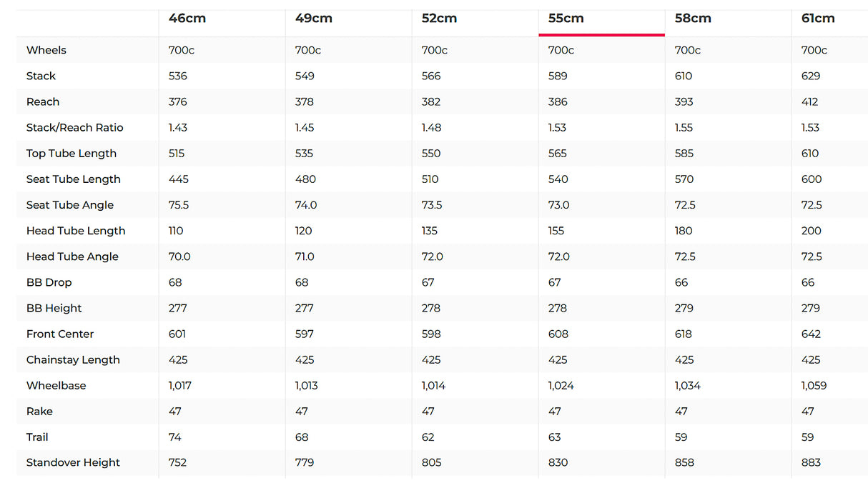Screen dimensions: 868x488
Task: Click the Front Center row label
Action: pos(60,334)
